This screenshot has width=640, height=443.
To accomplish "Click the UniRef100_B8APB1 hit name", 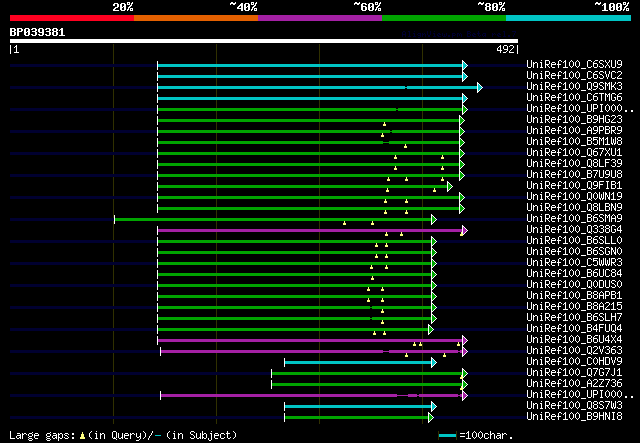I will [574, 296].
